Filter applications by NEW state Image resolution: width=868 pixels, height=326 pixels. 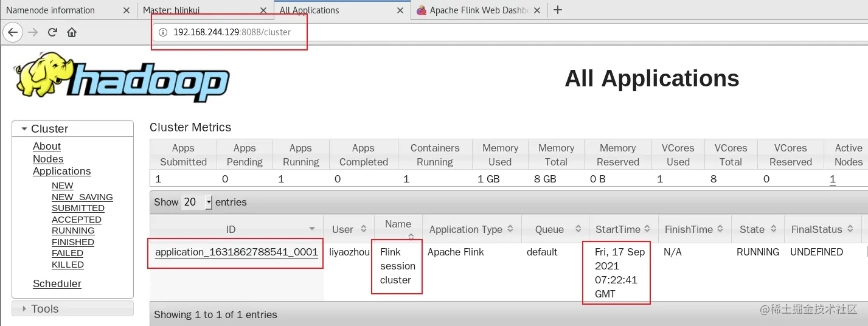(63, 186)
